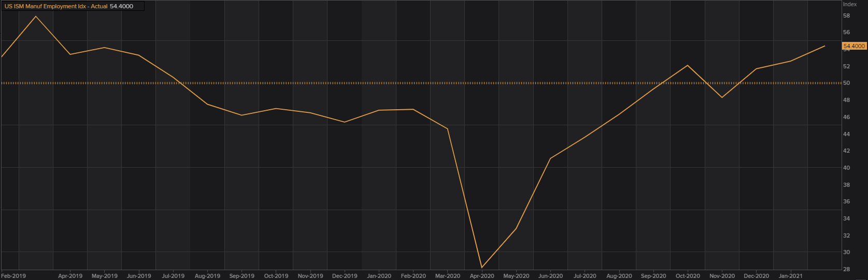Click the last data point of the orange line

coord(825,46)
